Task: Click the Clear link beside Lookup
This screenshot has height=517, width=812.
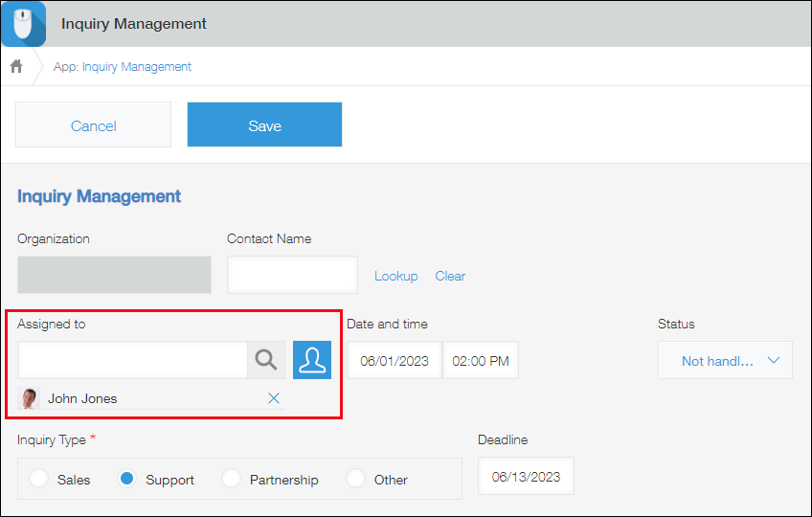Action: tap(450, 276)
